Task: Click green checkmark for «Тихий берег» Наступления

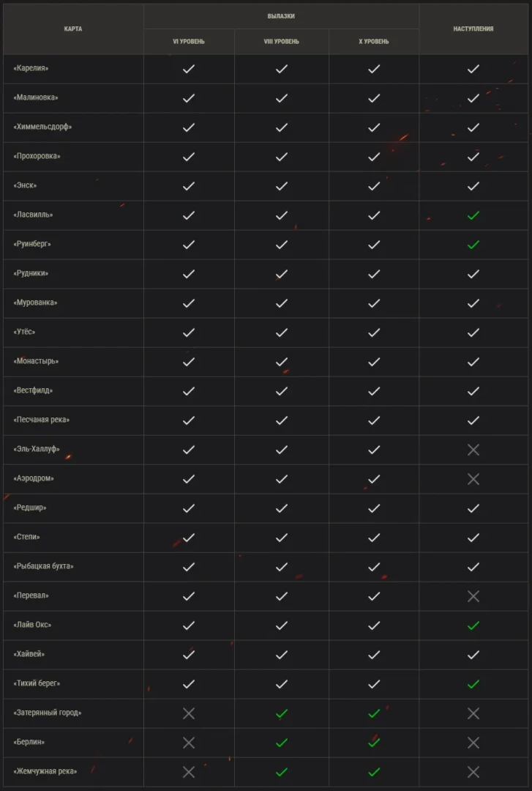Action: click(x=473, y=684)
